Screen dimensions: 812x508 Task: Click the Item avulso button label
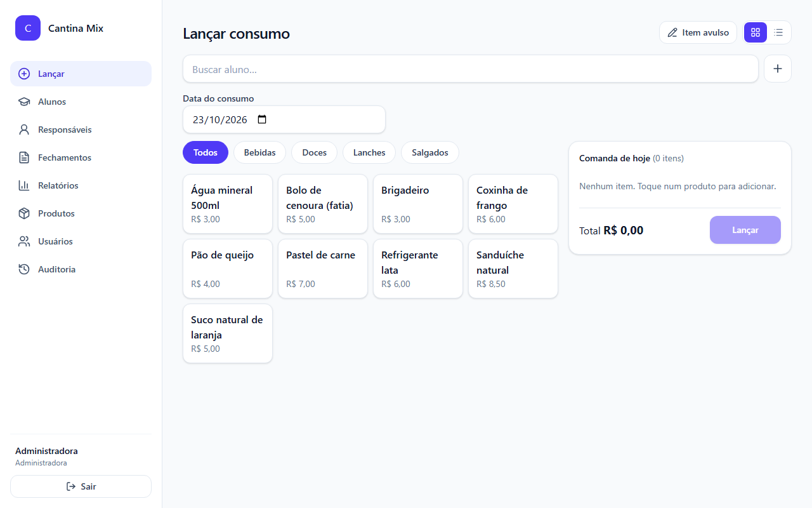705,32
